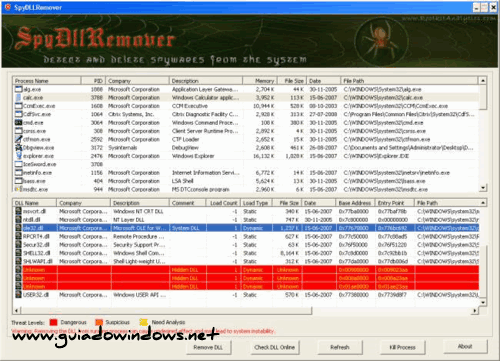This screenshot has width=500, height=361.
Task: Sort processes by PID column header
Action: tap(93, 81)
